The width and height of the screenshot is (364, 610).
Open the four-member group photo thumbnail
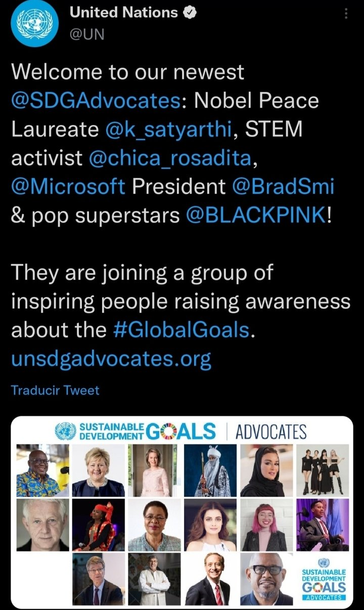322,470
